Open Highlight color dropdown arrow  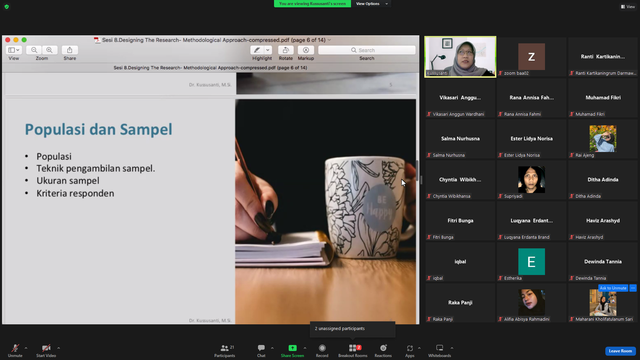268,50
